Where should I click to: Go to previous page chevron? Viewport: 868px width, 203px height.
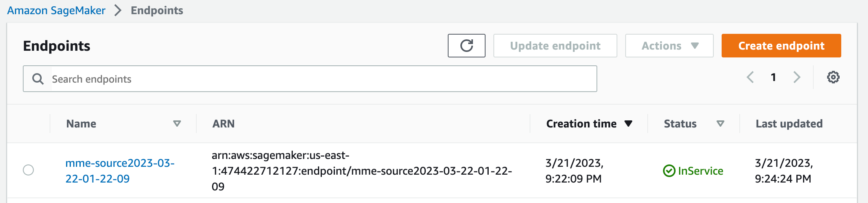point(750,77)
